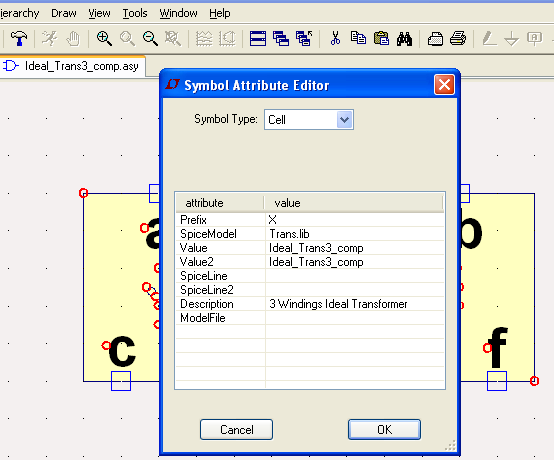Click the copy icon in toolbar
554x460 pixels.
(x=358, y=38)
